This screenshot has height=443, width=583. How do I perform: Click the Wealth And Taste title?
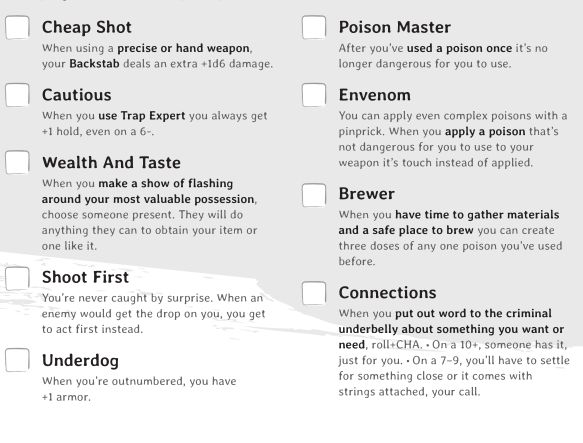(111, 163)
